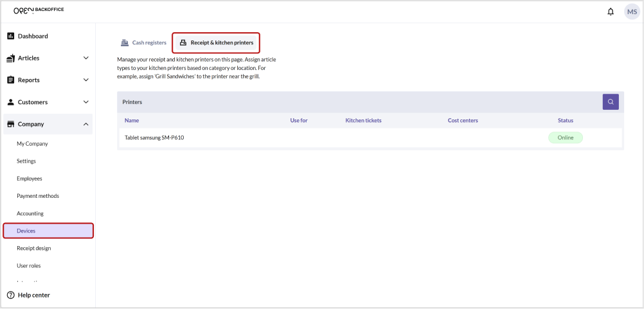This screenshot has width=644, height=309.
Task: Expand the Customers menu chevron
Action: (86, 102)
